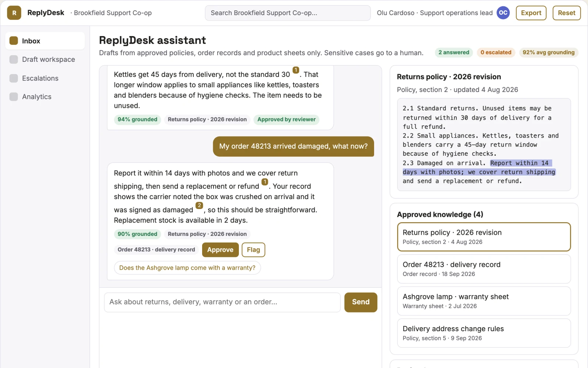Click the Returns policy chip under the 94% grounded reply

coord(207,120)
